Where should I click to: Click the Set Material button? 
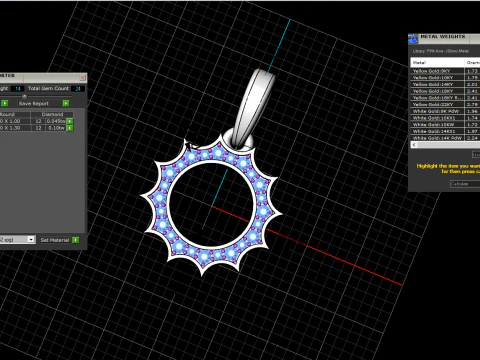[x=55, y=240]
